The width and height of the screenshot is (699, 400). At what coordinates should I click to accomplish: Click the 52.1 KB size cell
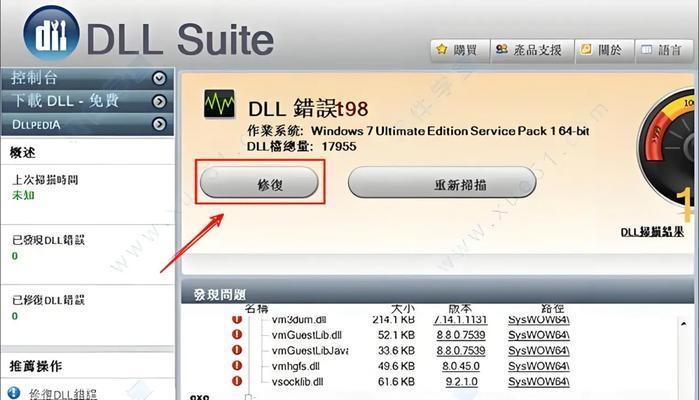(x=396, y=335)
